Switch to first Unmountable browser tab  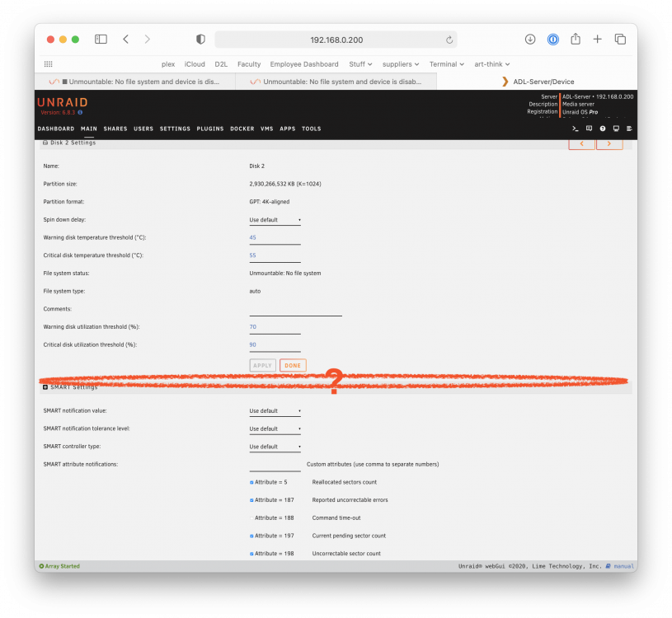[135, 82]
